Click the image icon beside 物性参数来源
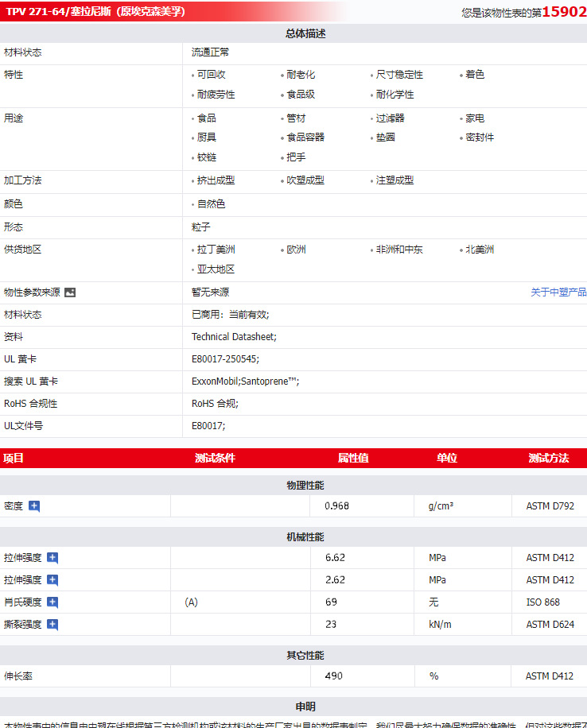The width and height of the screenshot is (587, 728). click(70, 292)
